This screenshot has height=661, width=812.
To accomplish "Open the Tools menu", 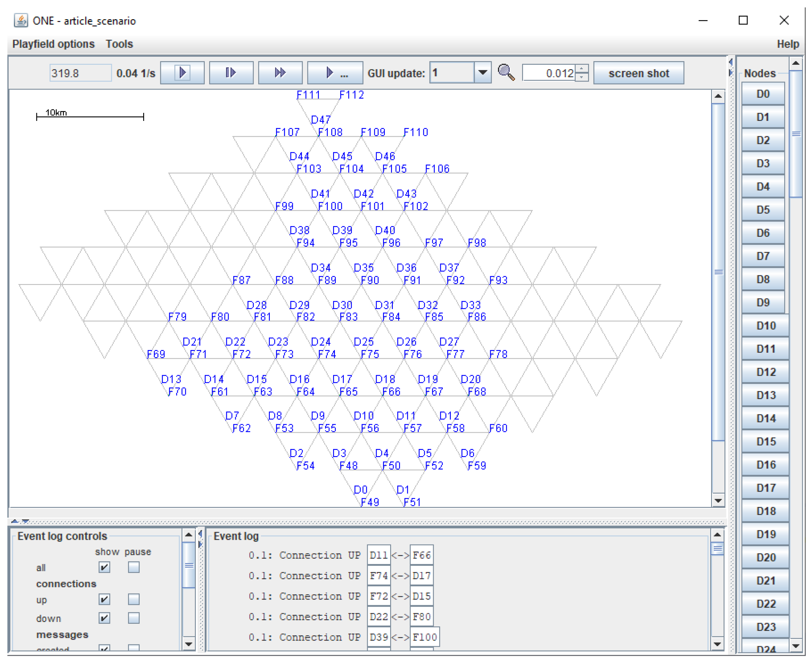I will coord(119,44).
